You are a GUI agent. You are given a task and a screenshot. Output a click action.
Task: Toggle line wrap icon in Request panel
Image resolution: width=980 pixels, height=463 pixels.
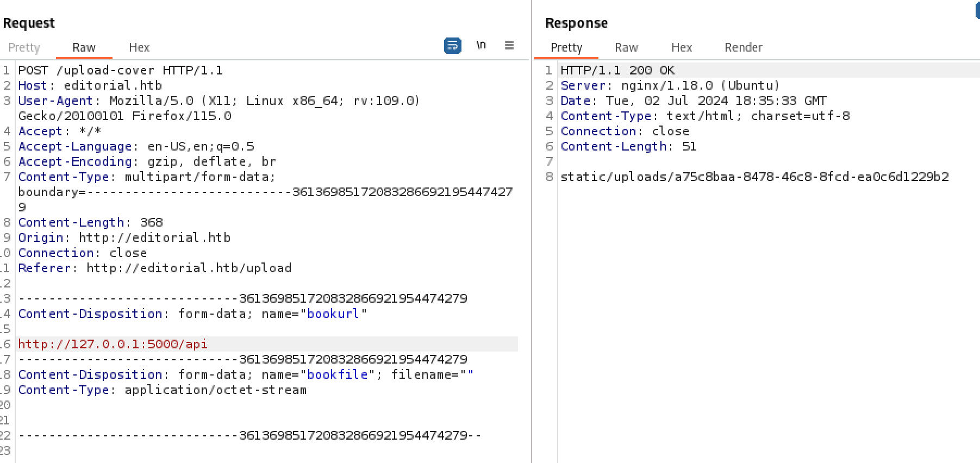coord(452,46)
